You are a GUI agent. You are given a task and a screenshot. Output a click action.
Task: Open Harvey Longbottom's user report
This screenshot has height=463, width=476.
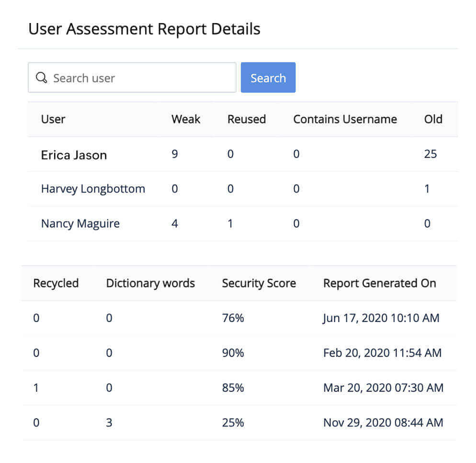[x=93, y=189]
